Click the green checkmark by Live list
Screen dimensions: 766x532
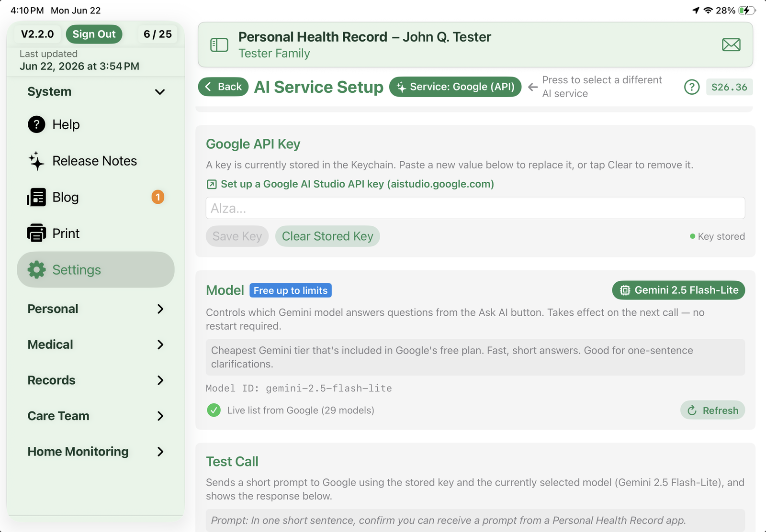[x=214, y=410]
